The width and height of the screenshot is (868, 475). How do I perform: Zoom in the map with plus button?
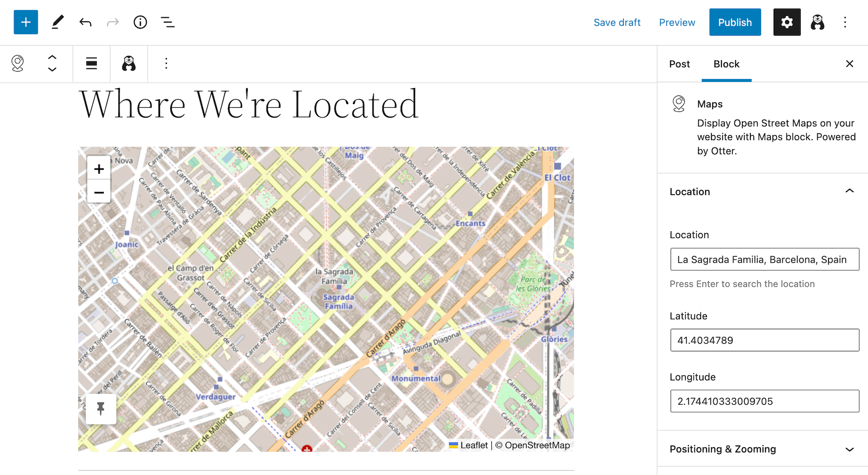[99, 169]
